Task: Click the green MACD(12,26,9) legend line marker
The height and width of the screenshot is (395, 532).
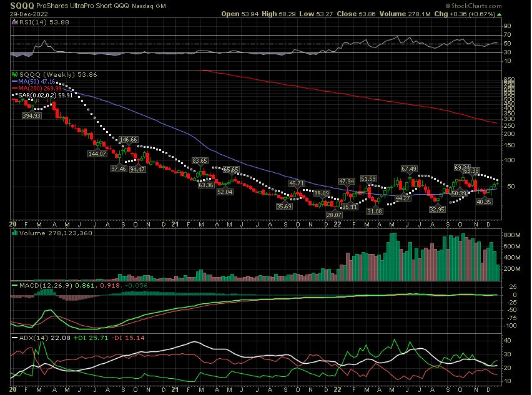Action: pyautogui.click(x=14, y=285)
